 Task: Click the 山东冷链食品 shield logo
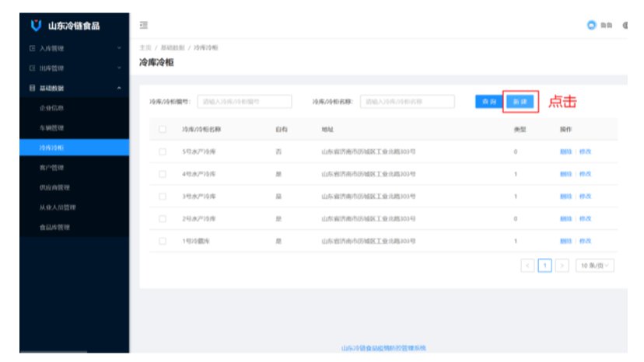click(35, 25)
